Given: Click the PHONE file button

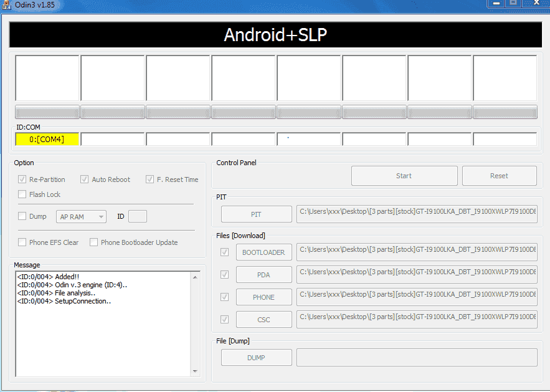Looking at the screenshot, I should coord(263,297).
